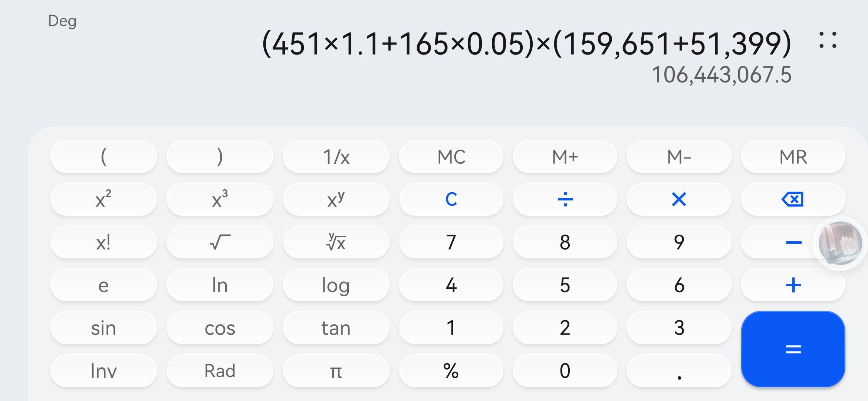The width and height of the screenshot is (868, 401).
Task: Open the four-dot more options menu
Action: click(x=828, y=40)
